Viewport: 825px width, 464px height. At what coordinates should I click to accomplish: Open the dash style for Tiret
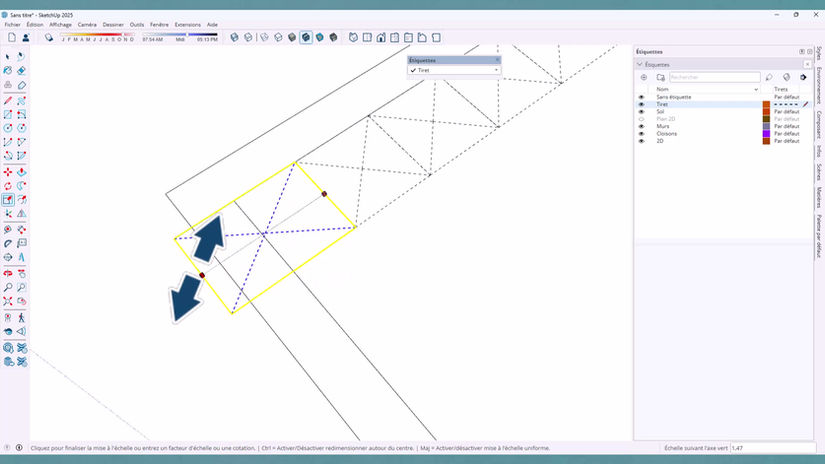pos(786,104)
